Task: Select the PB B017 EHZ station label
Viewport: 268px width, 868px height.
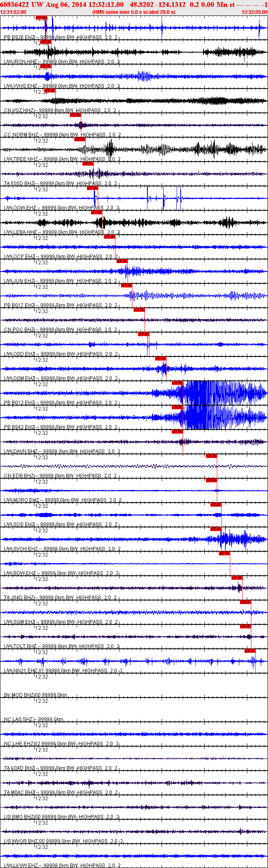Action: (x=19, y=305)
